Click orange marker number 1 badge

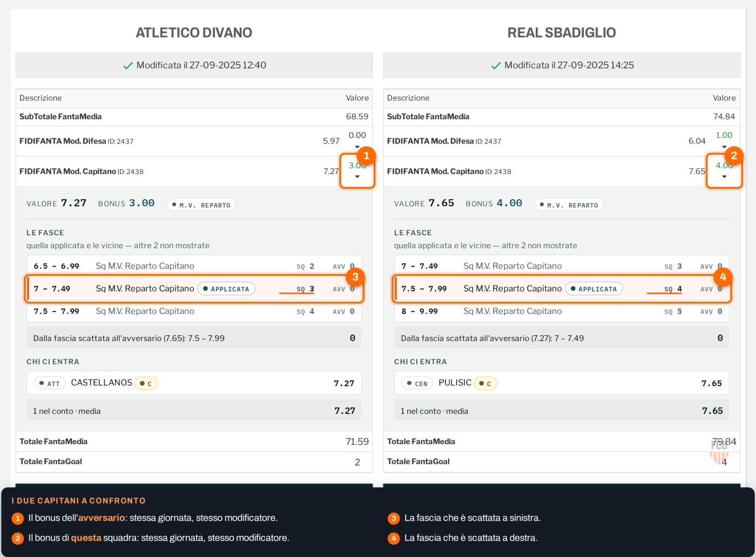[366, 156]
